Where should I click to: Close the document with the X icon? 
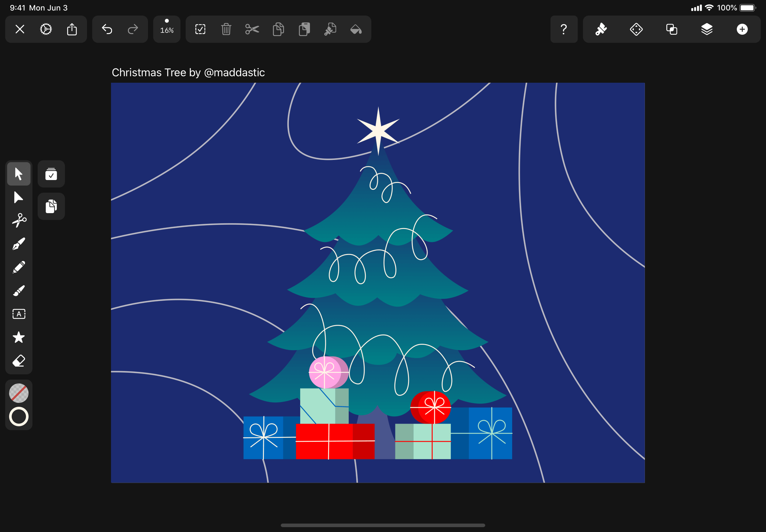[20, 29]
